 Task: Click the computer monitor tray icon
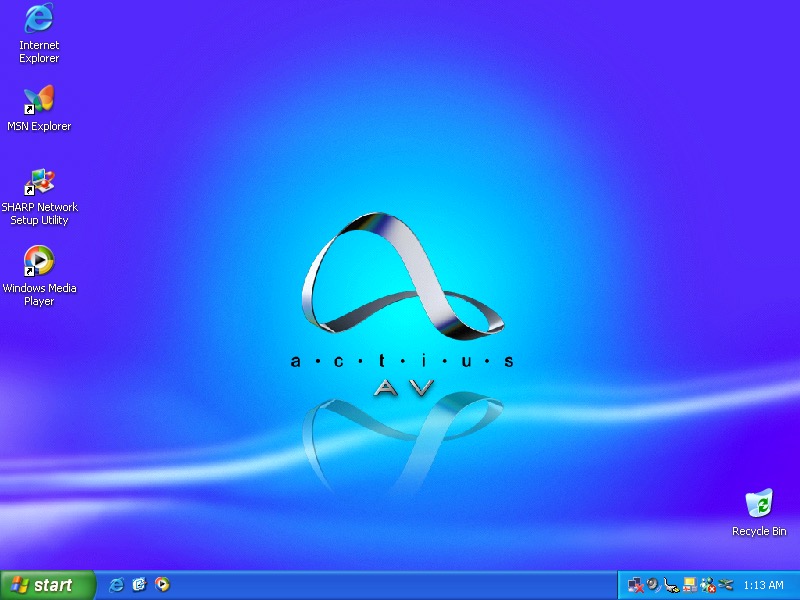[x=690, y=585]
